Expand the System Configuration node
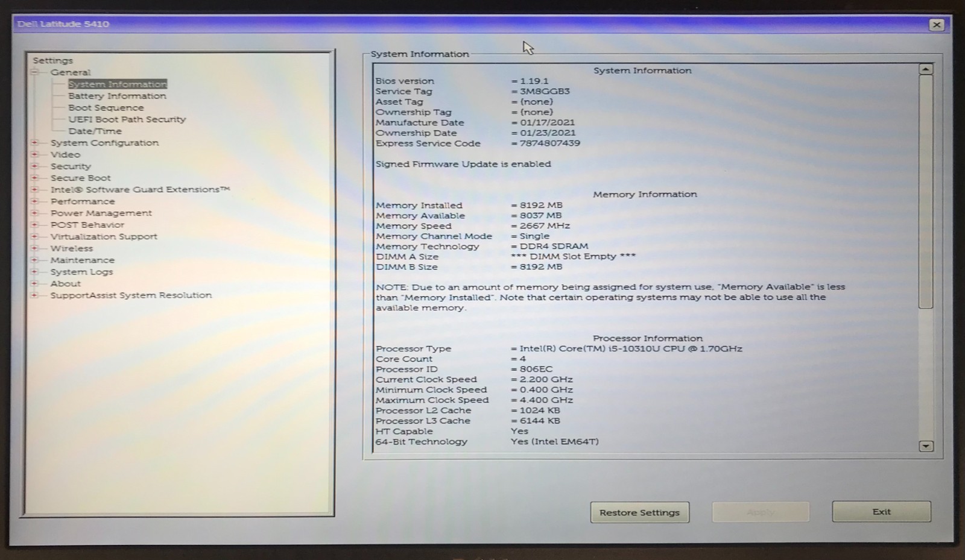This screenshot has height=560, width=965. pyautogui.click(x=34, y=143)
